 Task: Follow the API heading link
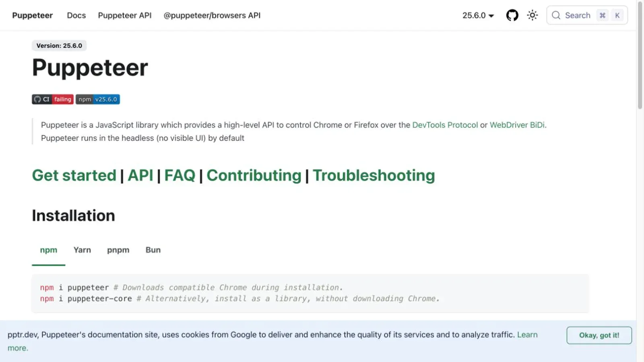[140, 175]
